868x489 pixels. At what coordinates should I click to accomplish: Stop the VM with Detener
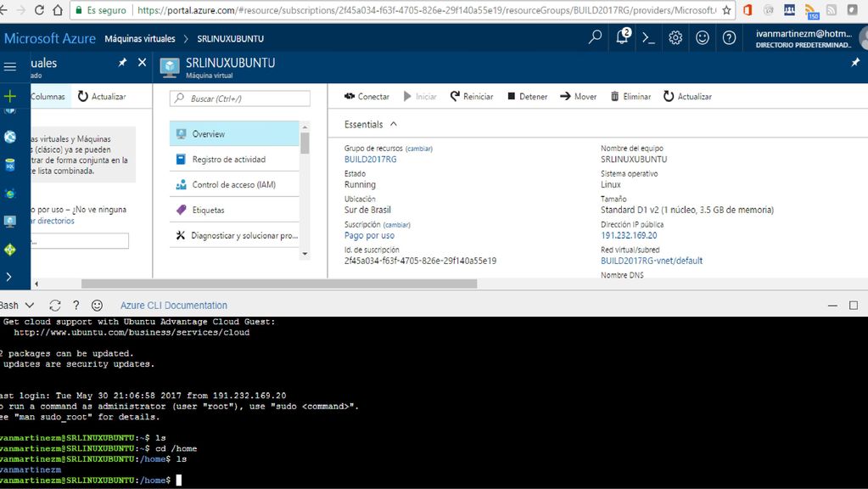pyautogui.click(x=528, y=97)
